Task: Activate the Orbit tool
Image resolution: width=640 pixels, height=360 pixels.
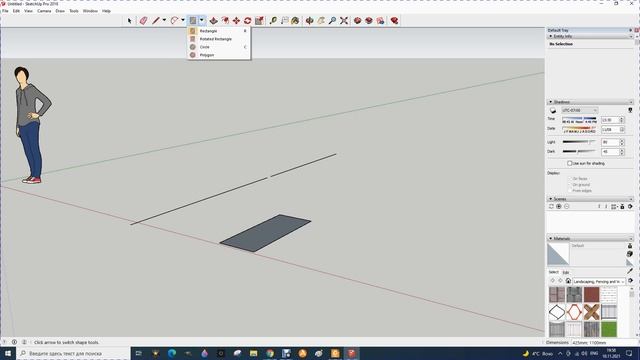Action: coord(310,20)
